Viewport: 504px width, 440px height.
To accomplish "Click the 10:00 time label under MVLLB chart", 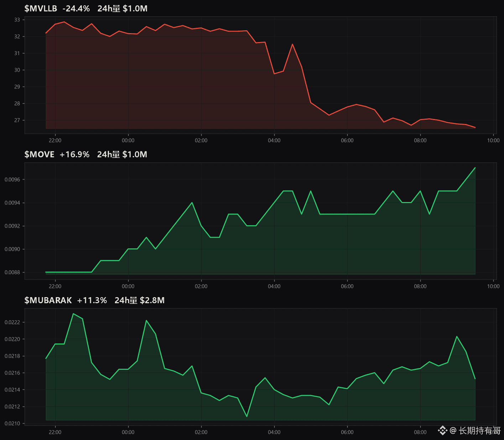I will tap(493, 140).
